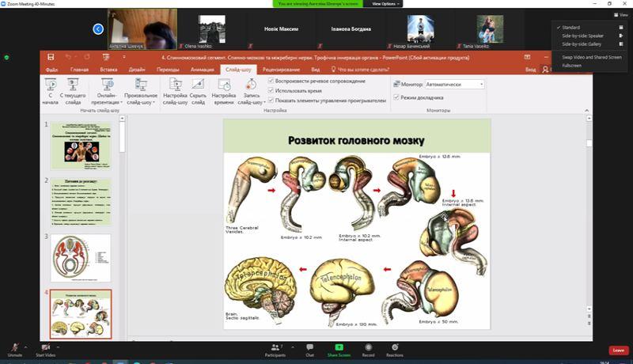The height and width of the screenshot is (364, 633).
Task: Toggle the Режим докладчика checkbox
Action: (396, 97)
